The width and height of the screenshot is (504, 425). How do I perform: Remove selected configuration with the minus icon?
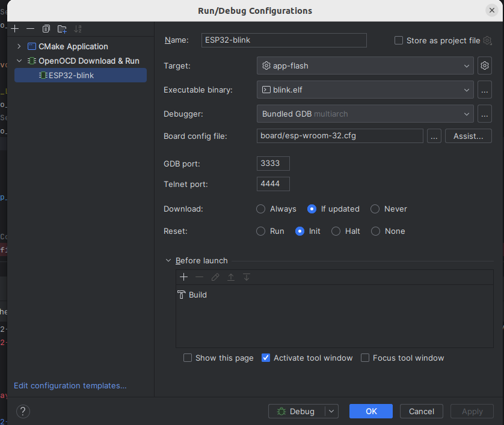[30, 29]
